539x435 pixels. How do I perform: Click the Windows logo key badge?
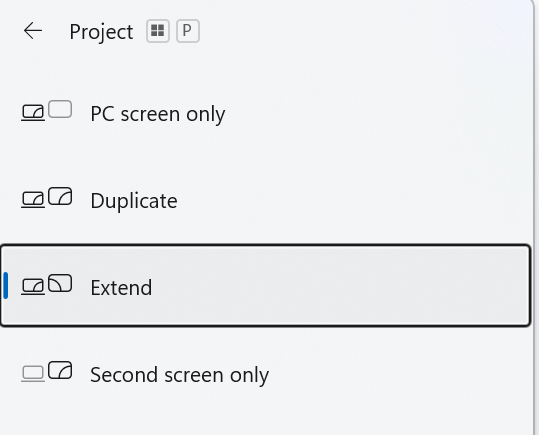click(158, 31)
